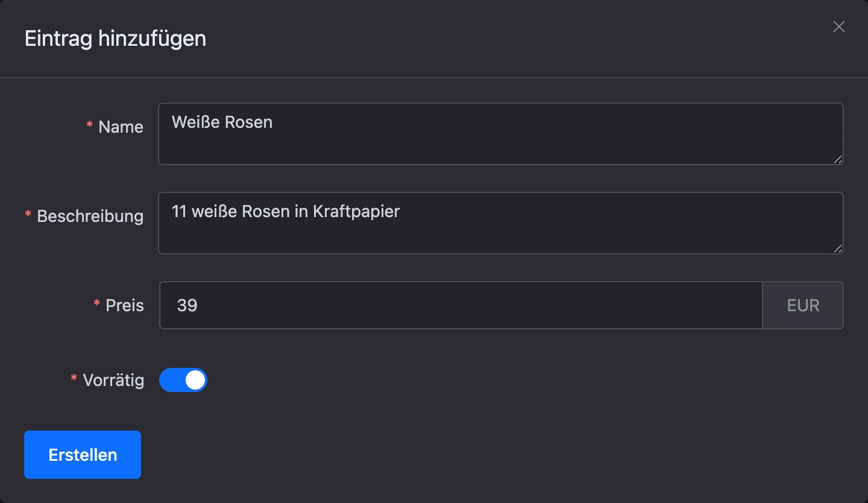Click the white knob of Vorrätig toggle
This screenshot has width=868, height=503.
[x=195, y=380]
